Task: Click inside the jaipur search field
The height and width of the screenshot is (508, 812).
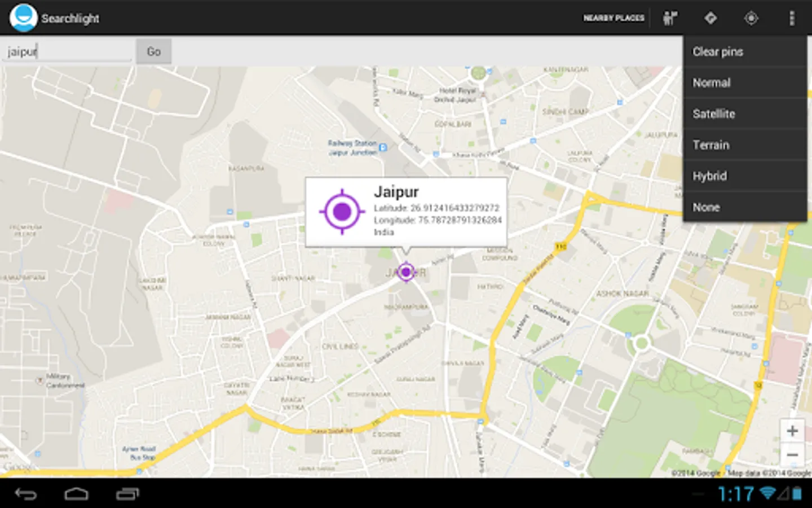Action: click(x=67, y=51)
